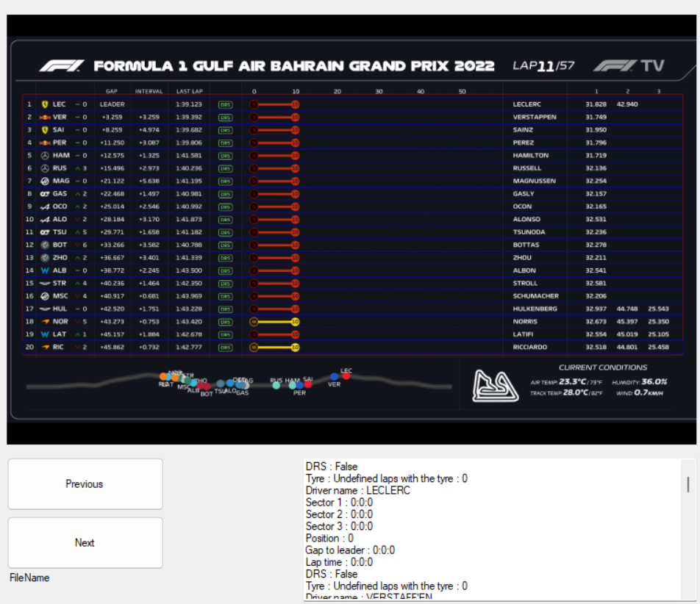Click the FileName label below Next
Screen dimensions: 700x604
pos(29,578)
